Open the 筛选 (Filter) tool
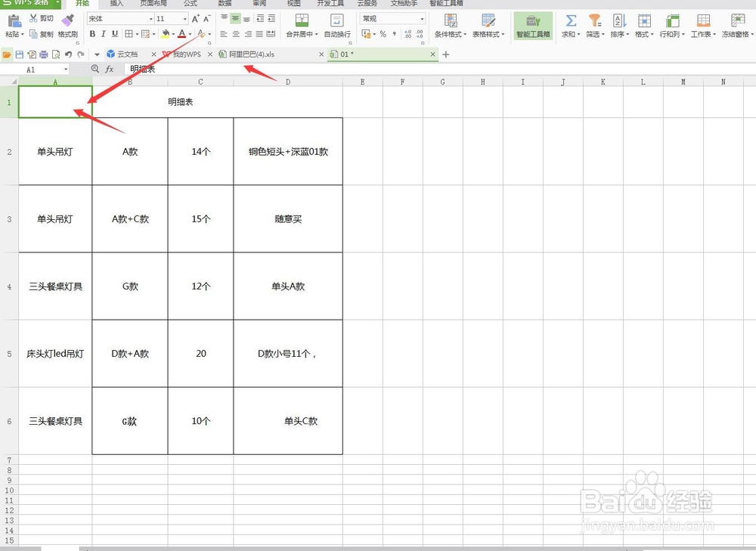This screenshot has height=551, width=756. [595, 20]
